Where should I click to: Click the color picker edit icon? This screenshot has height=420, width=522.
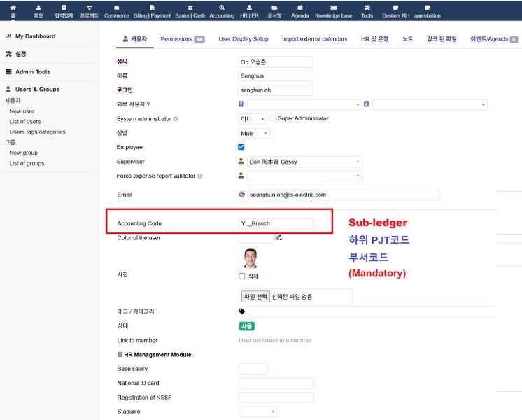click(x=278, y=237)
